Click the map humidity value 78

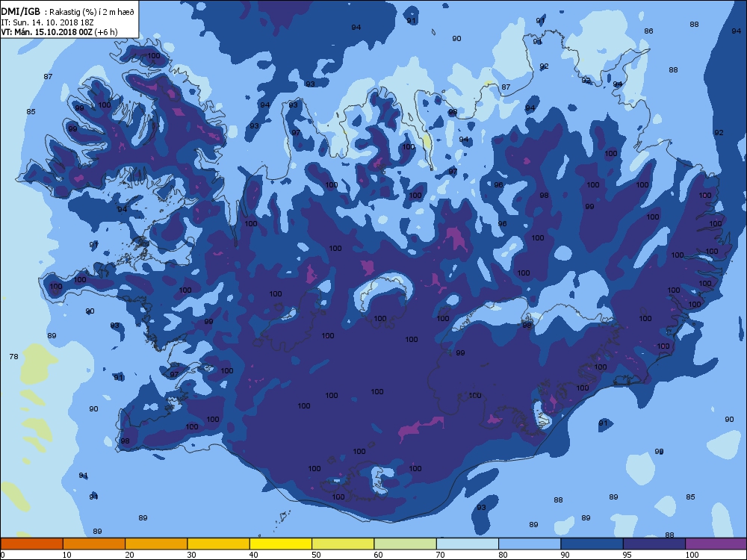coord(13,356)
